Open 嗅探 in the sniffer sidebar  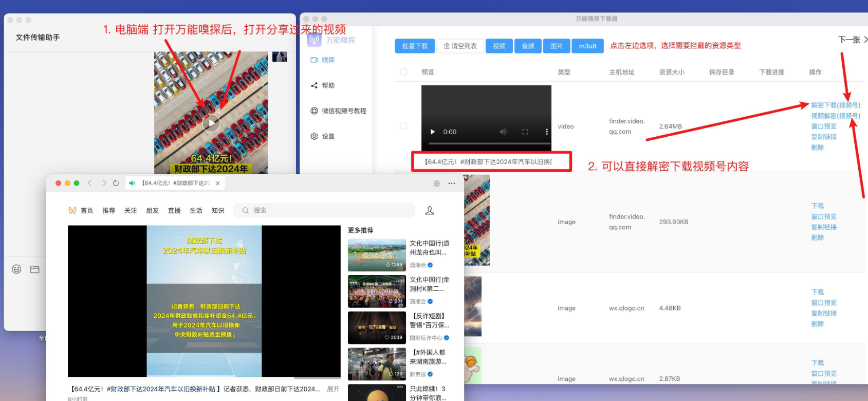point(328,60)
